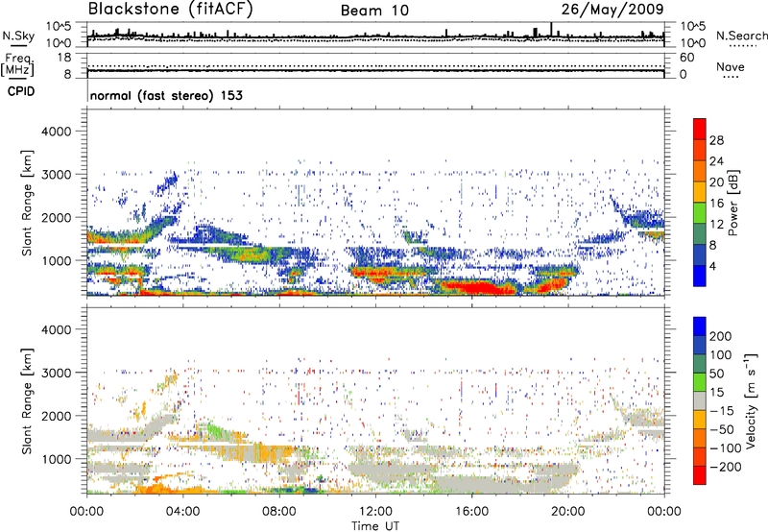Viewport: 768px width, 532px height.
Task: Click the '08:00' time axis label
Action: [x=278, y=511]
